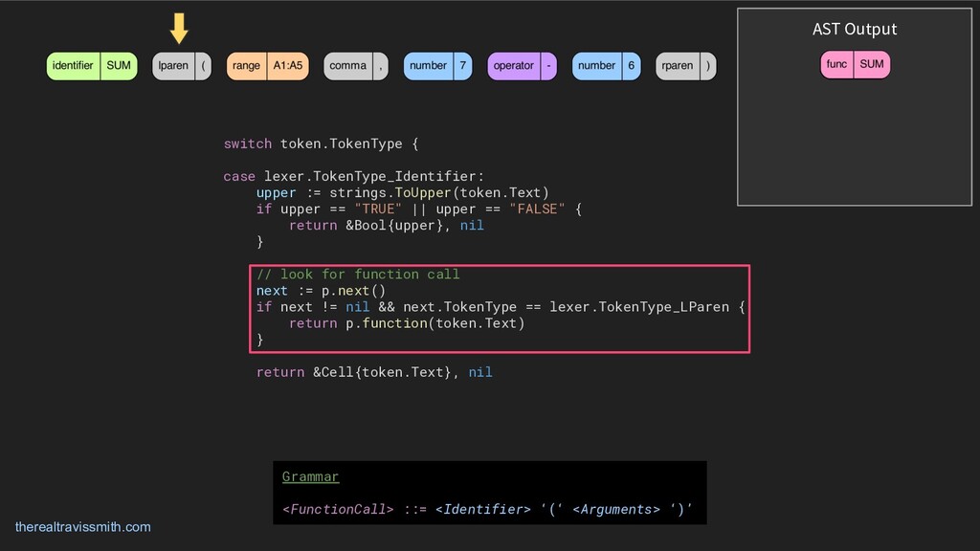The image size is (980, 551).
Task: Click the 'return &Bool{upper}, nil' line
Action: [387, 225]
